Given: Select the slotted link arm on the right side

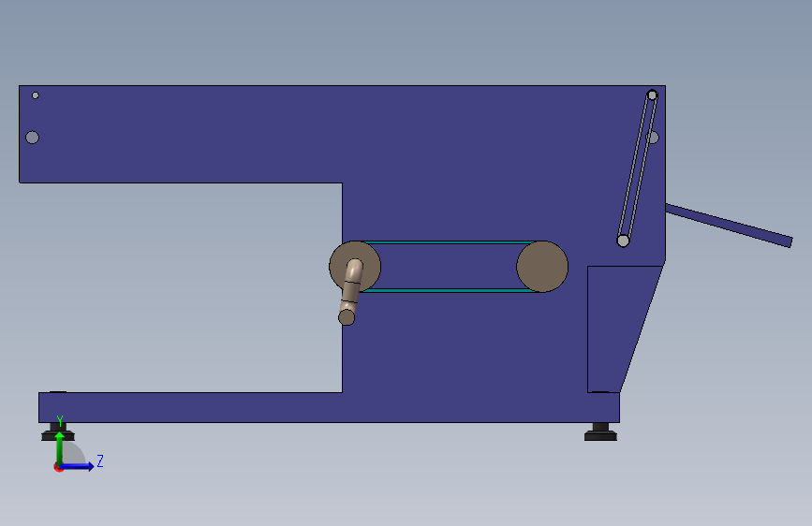Looking at the screenshot, I should (x=638, y=168).
